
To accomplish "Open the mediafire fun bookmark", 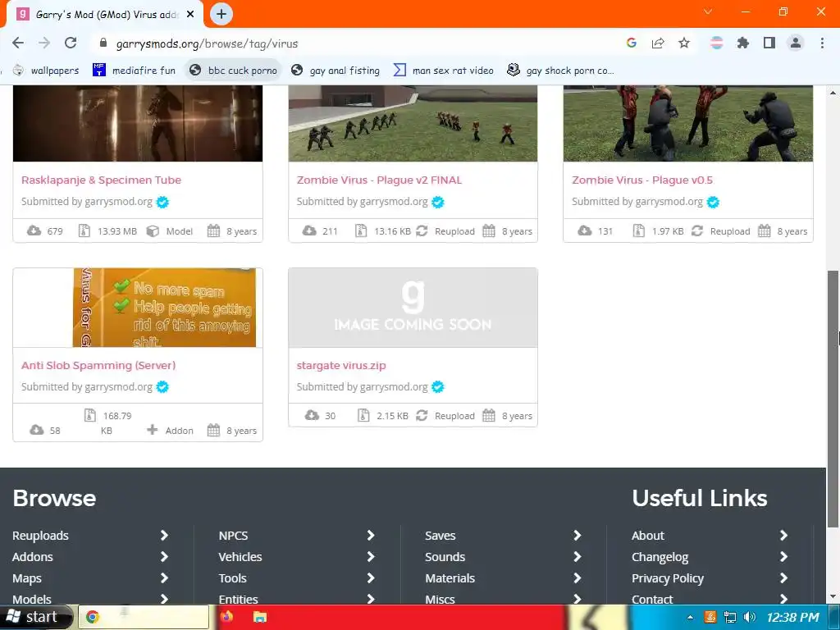I will click(134, 71).
